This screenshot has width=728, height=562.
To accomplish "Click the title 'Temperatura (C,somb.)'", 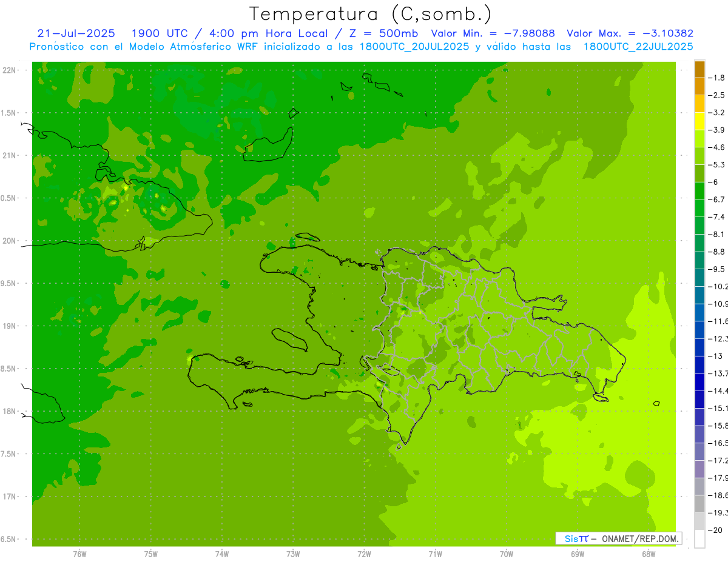I will click(x=371, y=15).
